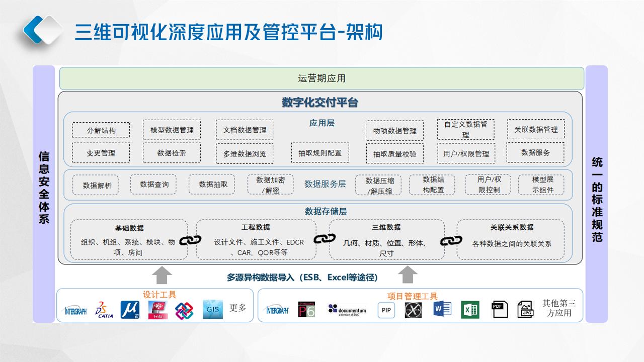This screenshot has height=362, width=644.
Task: Click the Tekla logo icon
Action: pyautogui.click(x=158, y=310)
